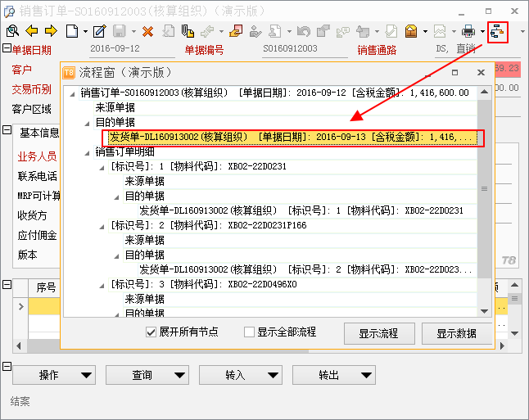Open the process flow chart icon
529x420 pixels.
pos(498,32)
